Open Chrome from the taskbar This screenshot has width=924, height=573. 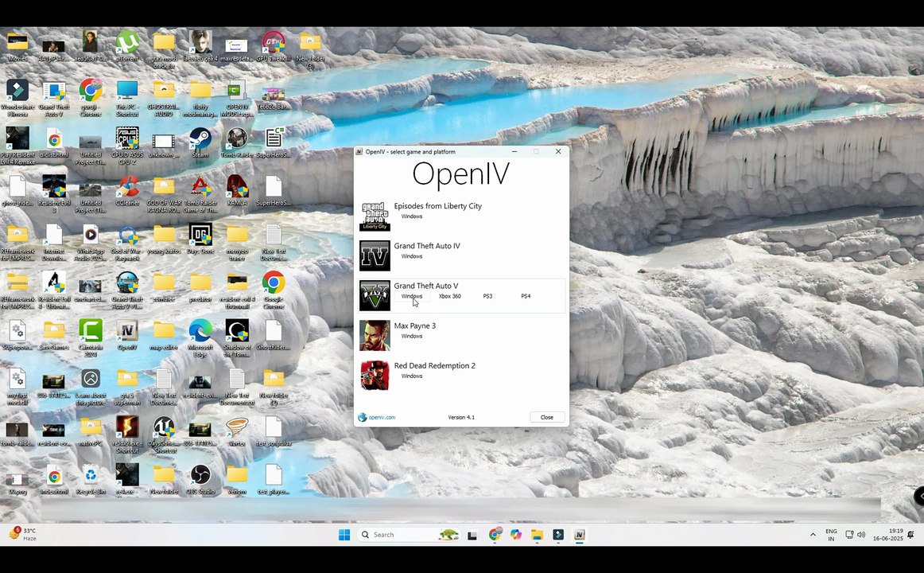coord(495,535)
